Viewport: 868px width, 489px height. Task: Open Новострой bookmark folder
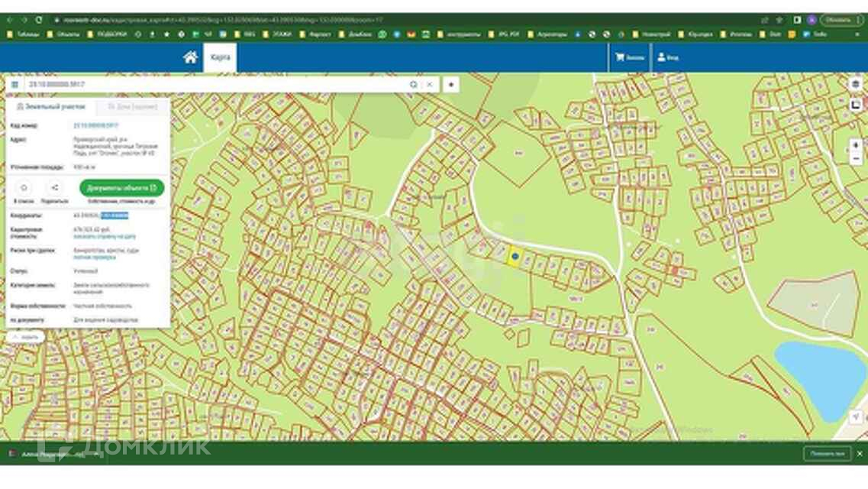tap(651, 34)
